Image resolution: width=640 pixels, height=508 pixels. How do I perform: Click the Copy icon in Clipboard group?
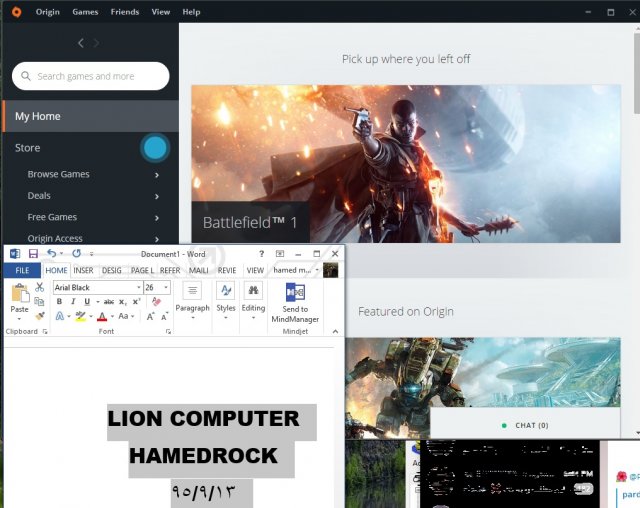(x=39, y=302)
